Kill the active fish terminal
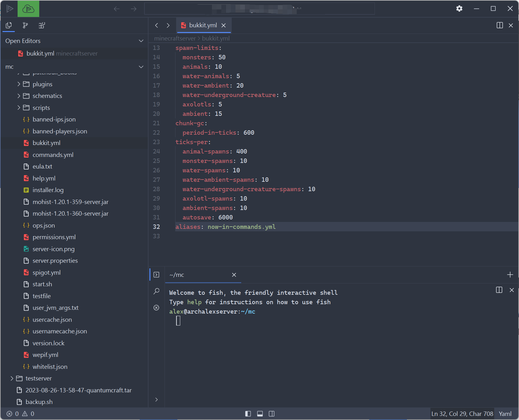 pyautogui.click(x=156, y=308)
